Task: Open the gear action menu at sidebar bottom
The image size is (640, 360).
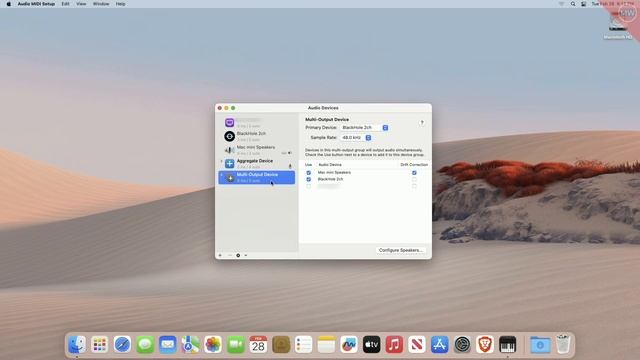Action: coord(238,256)
